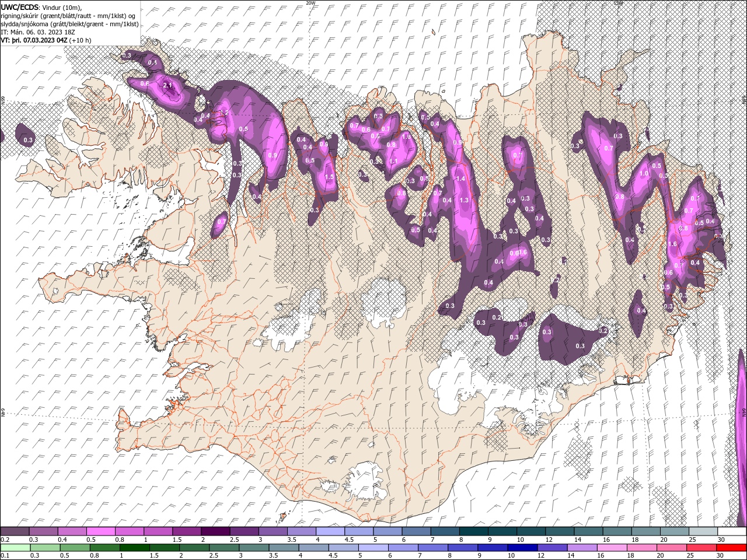The height and width of the screenshot is (560, 747).
Task: Pick bright pink top-row swatch between 0.5 and 0.8
Action: point(100,531)
